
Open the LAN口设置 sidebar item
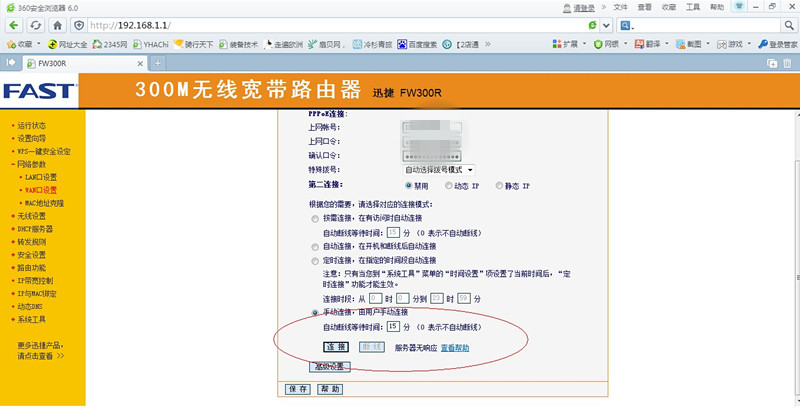tap(41, 177)
